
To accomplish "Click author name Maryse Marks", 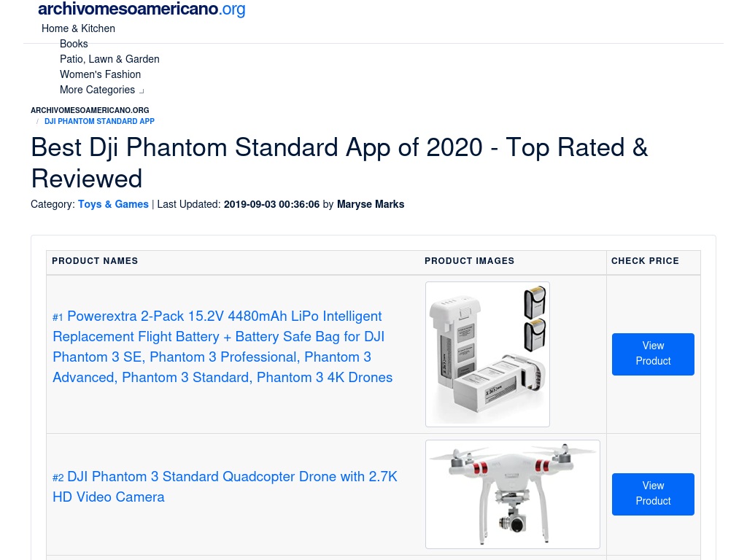I will point(371,204).
